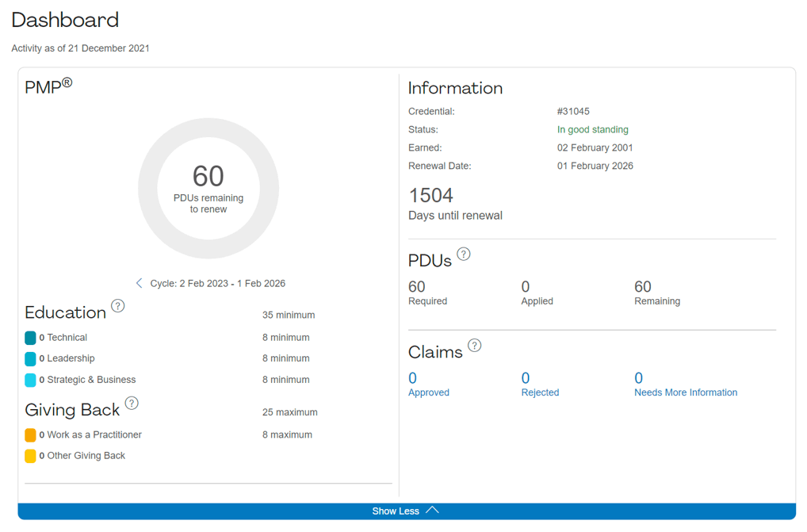View the Rejected claims link
Viewport: 807px width, 532px height.
click(540, 392)
